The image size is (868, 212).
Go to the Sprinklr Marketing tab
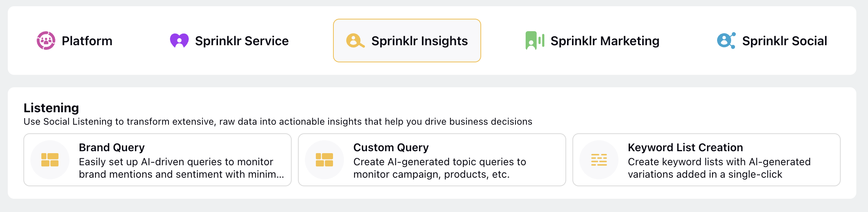pyautogui.click(x=592, y=41)
